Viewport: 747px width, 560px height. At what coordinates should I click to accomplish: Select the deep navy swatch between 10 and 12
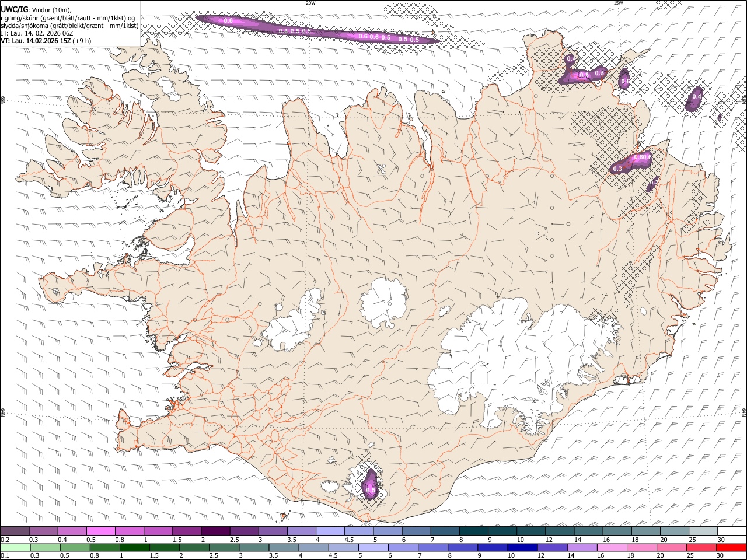[522, 547]
